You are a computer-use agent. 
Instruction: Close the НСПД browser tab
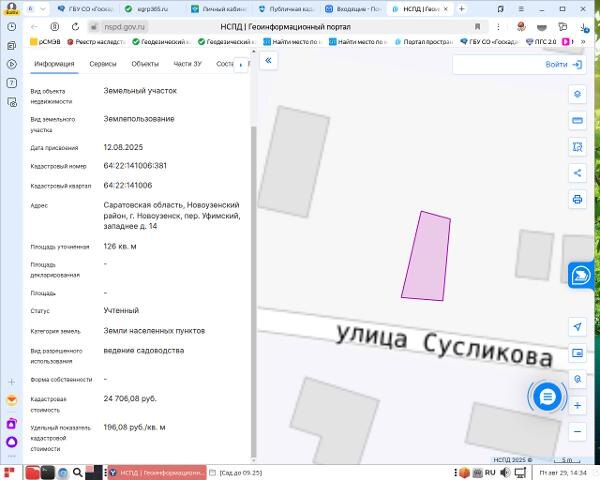tap(445, 9)
